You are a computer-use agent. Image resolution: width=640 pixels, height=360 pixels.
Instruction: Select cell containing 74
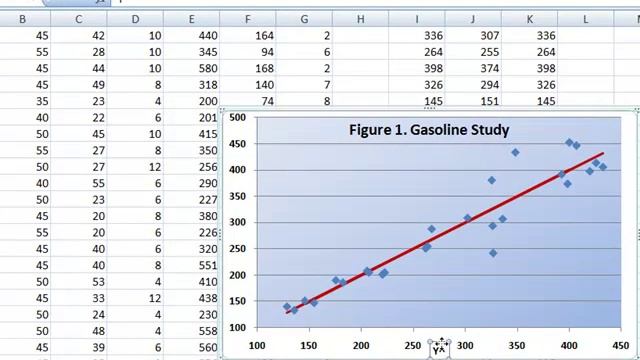248,100
